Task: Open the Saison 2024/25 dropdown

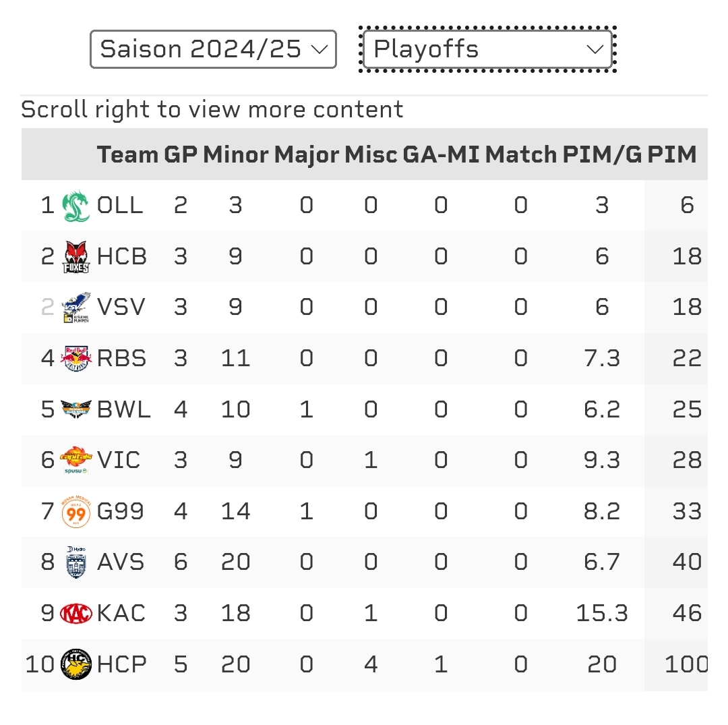Action: click(x=213, y=49)
